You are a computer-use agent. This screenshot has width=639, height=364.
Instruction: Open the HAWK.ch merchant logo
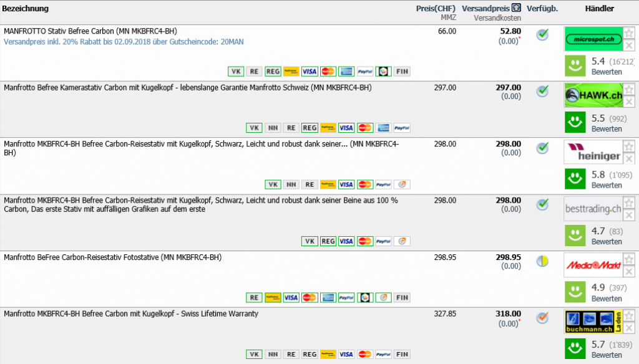point(593,95)
